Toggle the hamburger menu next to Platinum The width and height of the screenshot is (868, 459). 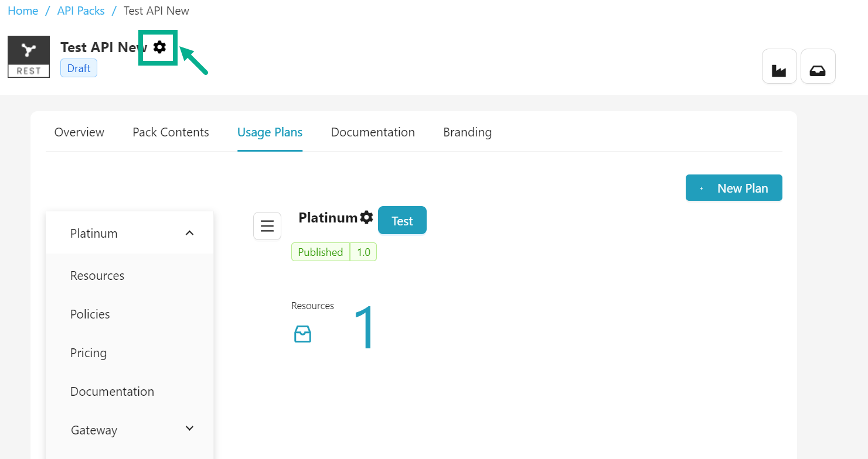[267, 226]
